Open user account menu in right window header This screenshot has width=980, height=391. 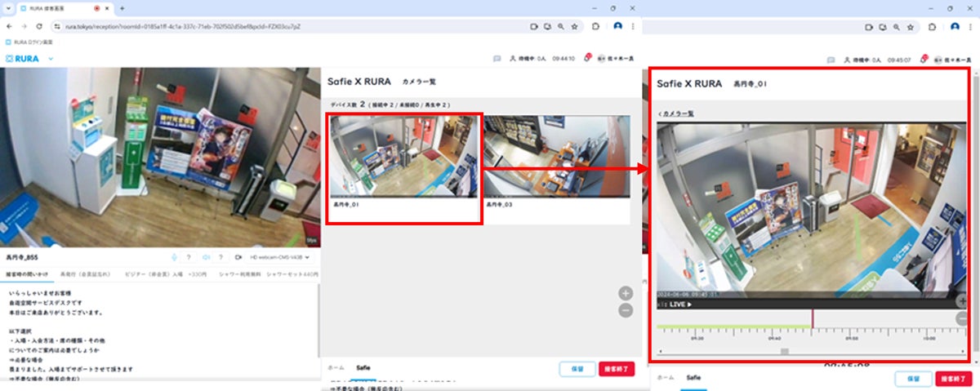point(953,59)
